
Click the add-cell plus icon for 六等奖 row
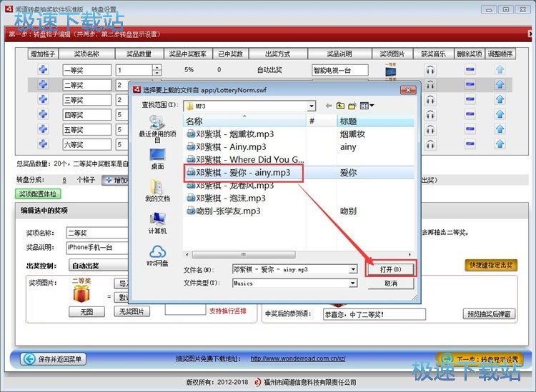pyautogui.click(x=43, y=144)
